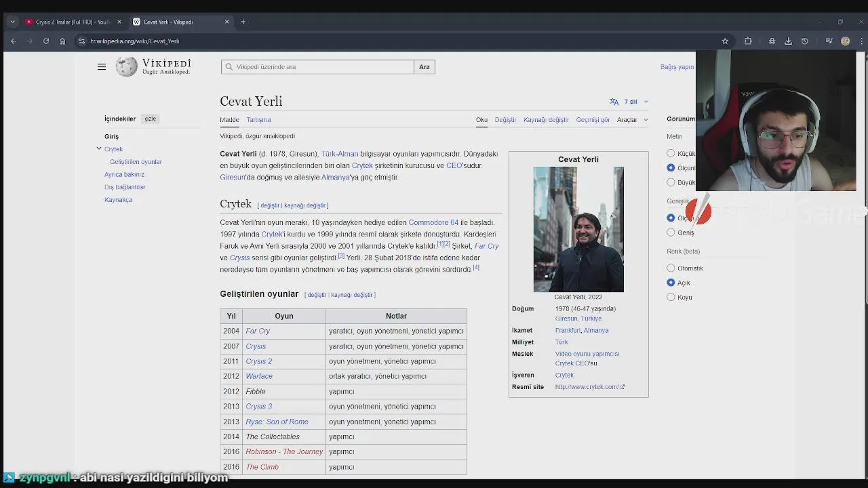868x488 pixels.
Task: Select Geniş width option
Action: tap(671, 232)
